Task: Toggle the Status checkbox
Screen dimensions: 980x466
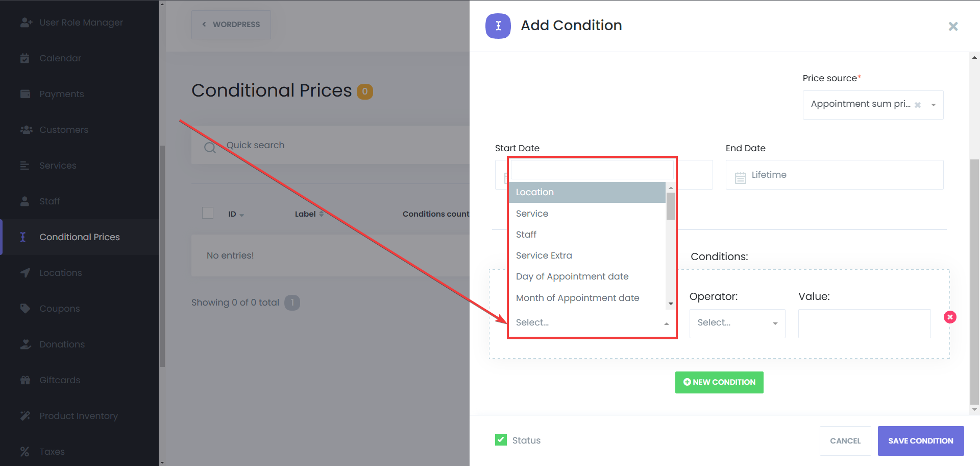Action: (x=501, y=440)
